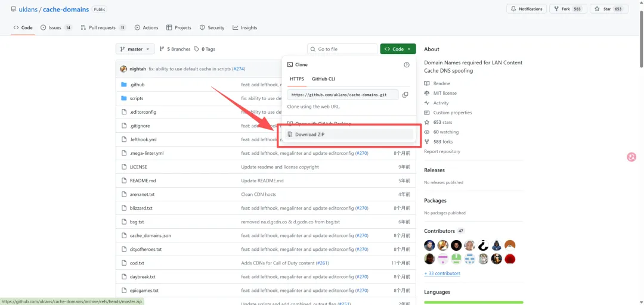Open cityofheroes.txt file

(x=146, y=249)
